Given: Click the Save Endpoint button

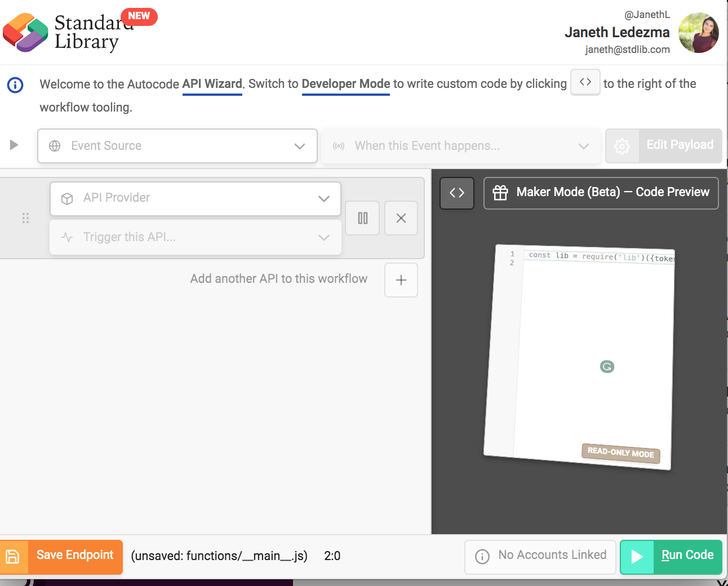Looking at the screenshot, I should pyautogui.click(x=61, y=557).
